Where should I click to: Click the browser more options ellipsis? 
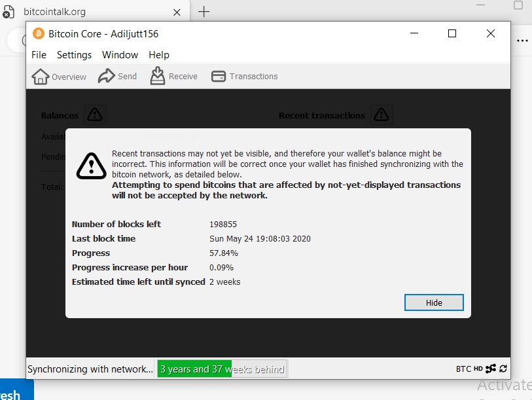[522, 41]
